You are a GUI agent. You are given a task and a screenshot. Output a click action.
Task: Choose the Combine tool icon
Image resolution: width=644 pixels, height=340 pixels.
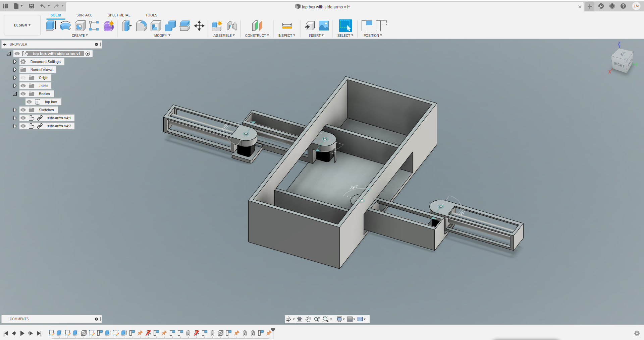170,26
